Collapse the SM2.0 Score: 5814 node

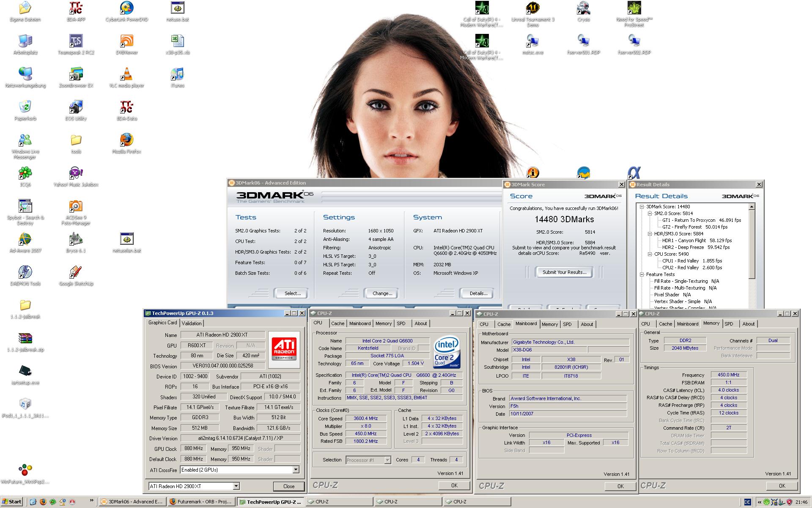650,213
